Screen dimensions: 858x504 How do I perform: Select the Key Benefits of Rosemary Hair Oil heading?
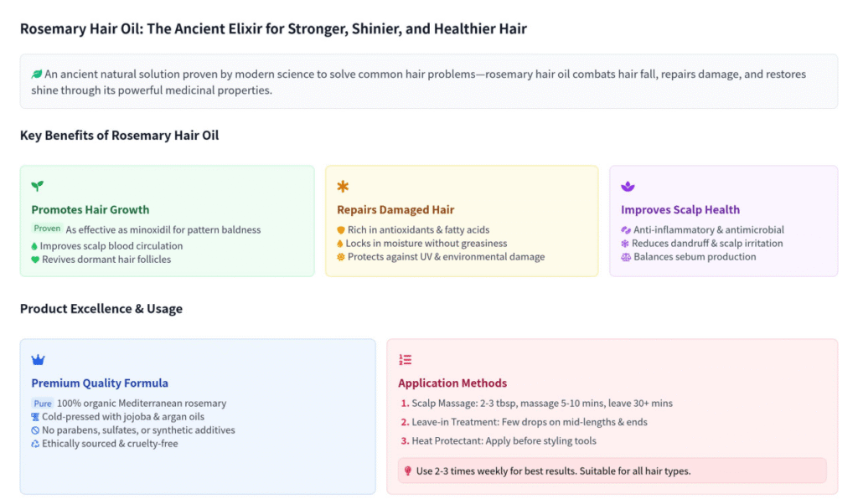click(x=119, y=135)
